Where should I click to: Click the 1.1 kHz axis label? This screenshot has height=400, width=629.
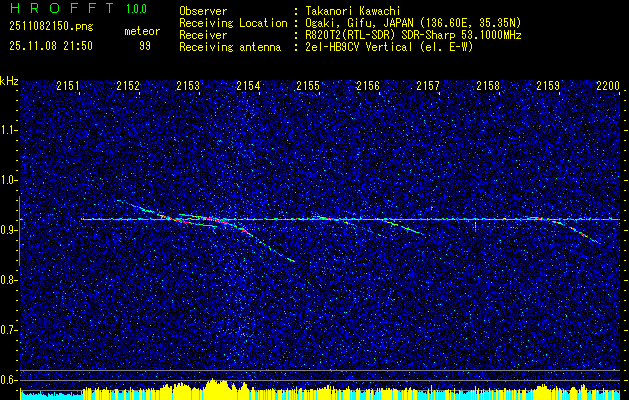point(8,130)
